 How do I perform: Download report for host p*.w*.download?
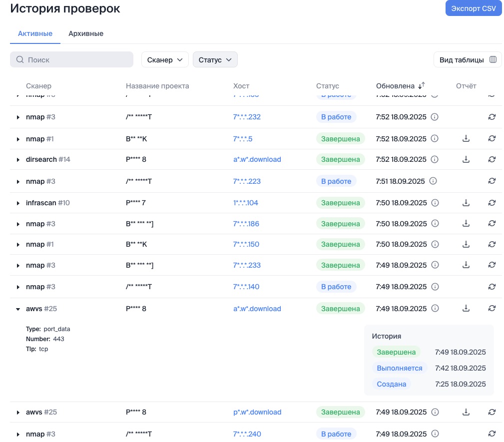pos(466,412)
